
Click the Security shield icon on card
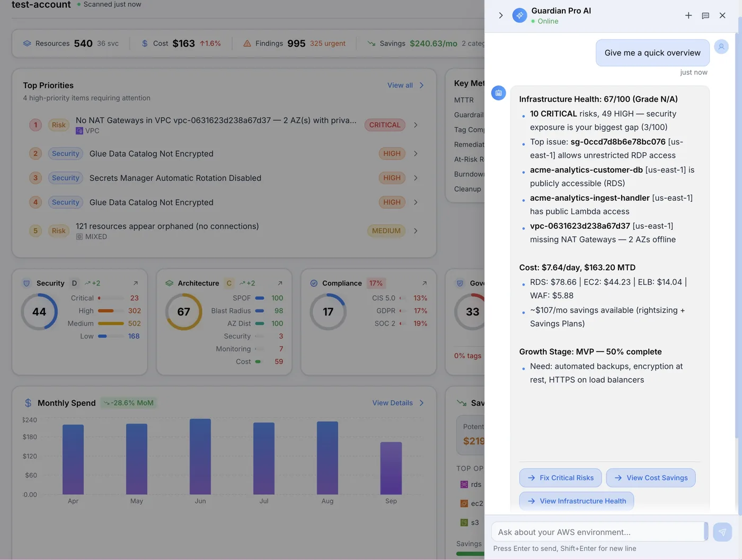(26, 283)
